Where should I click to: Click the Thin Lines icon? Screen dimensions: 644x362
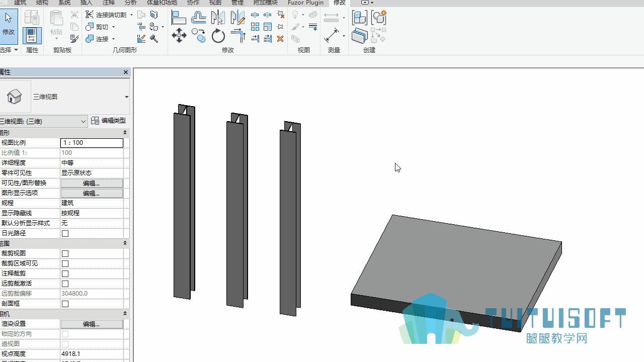pyautogui.click(x=313, y=27)
